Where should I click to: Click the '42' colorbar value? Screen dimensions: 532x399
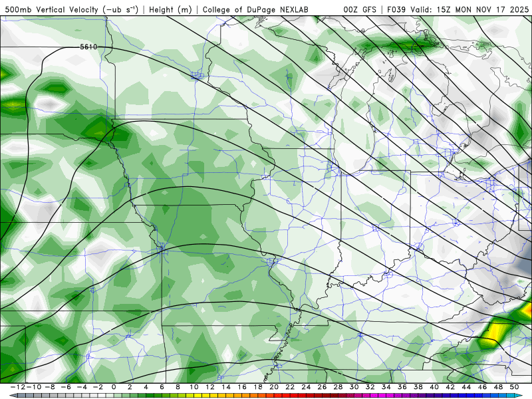[450, 387]
